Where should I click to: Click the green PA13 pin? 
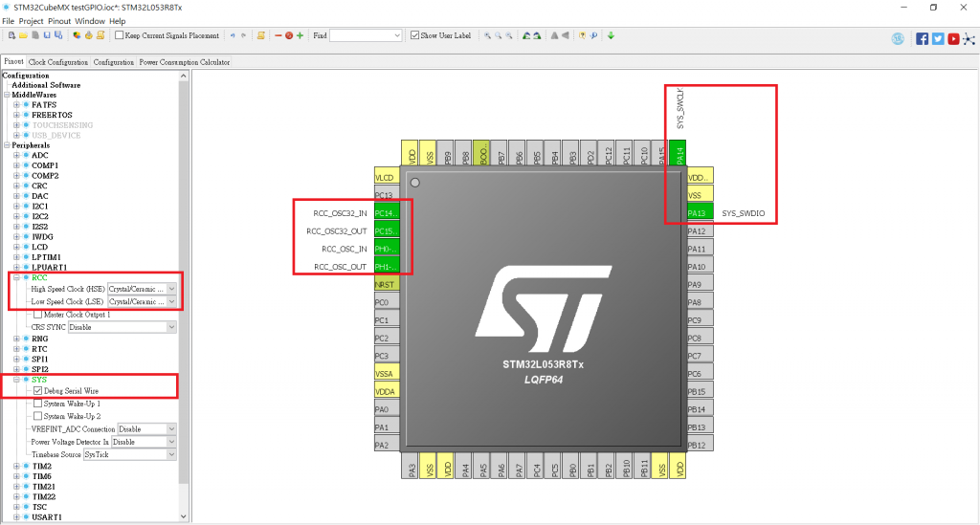pyautogui.click(x=700, y=213)
